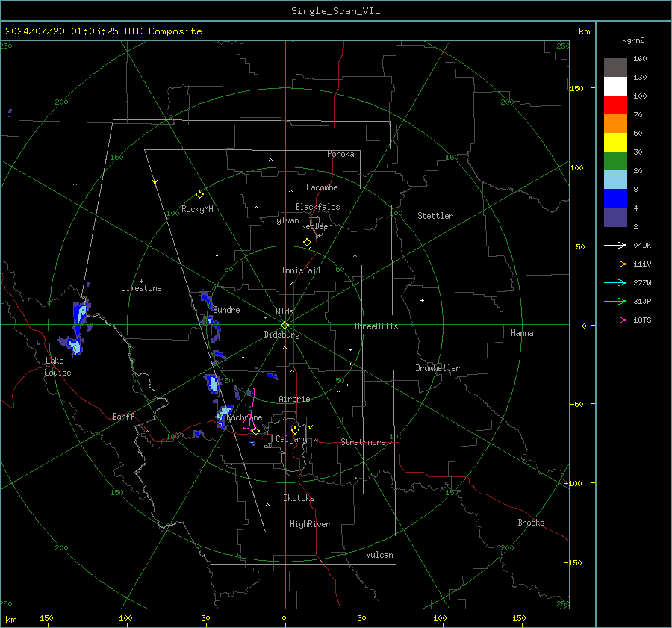Click the yellow diamond marker near RockyMH
This screenshot has height=628, width=672.
[x=199, y=195]
